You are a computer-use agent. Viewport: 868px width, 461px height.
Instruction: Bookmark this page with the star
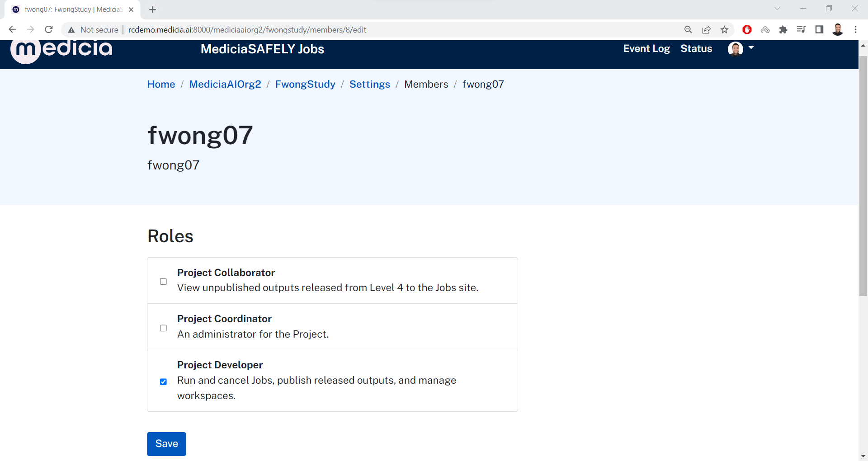(724, 30)
